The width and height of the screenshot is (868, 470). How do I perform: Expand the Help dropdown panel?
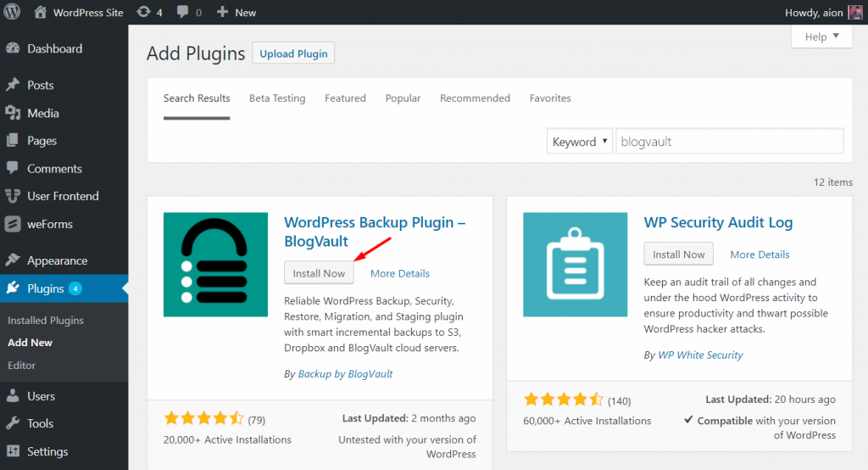coord(821,36)
